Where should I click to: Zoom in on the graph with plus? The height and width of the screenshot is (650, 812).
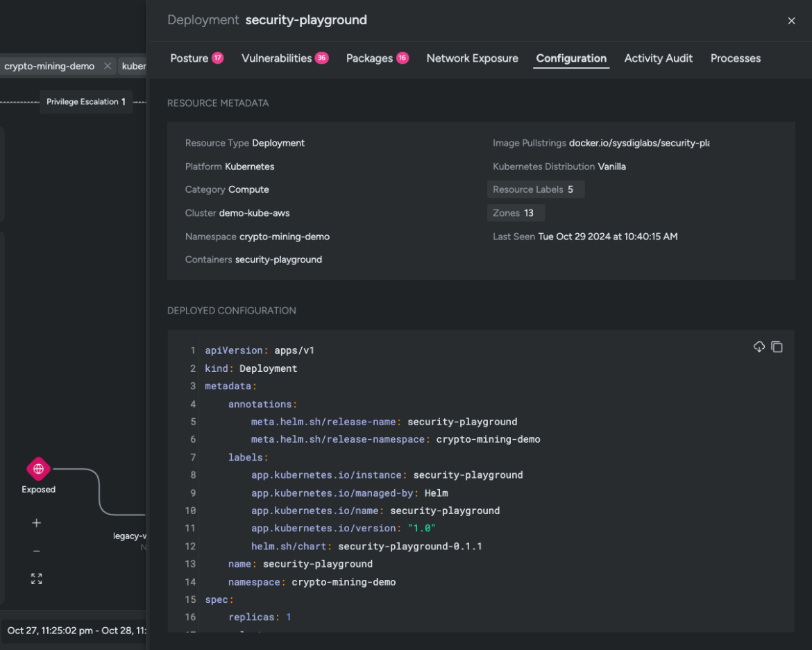(36, 522)
